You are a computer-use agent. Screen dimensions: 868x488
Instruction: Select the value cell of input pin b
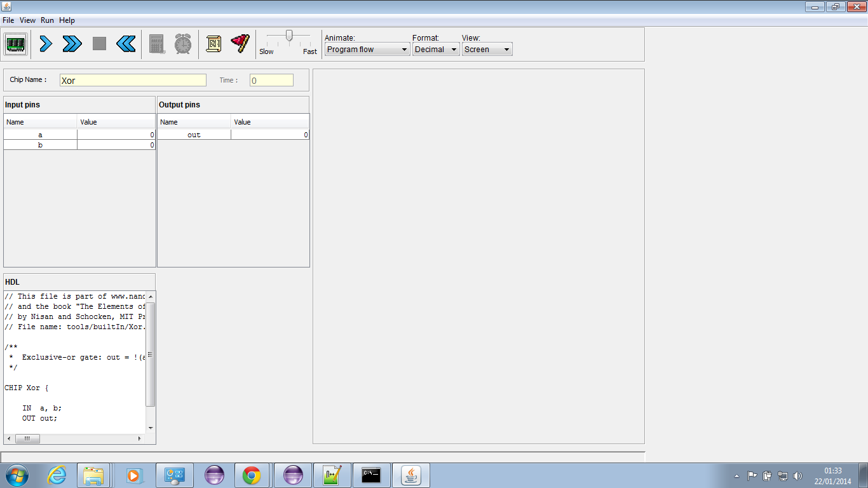pyautogui.click(x=116, y=145)
